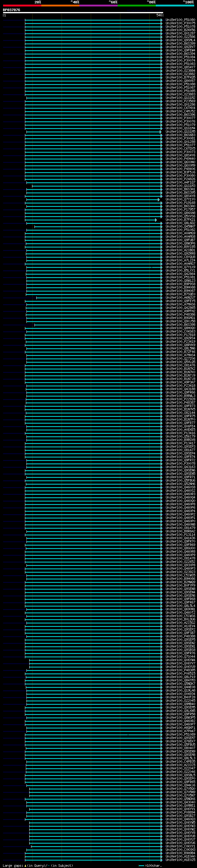This screenshot has height=868, width=197.
Task: Select hit label UniRef100_Q1G1M2
Action: (180, 98)
